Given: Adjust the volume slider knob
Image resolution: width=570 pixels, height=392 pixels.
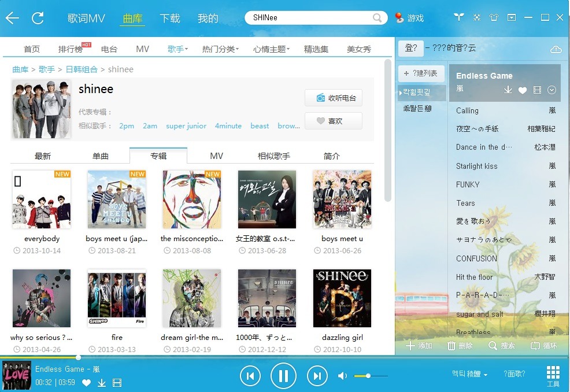Looking at the screenshot, I should point(368,376).
